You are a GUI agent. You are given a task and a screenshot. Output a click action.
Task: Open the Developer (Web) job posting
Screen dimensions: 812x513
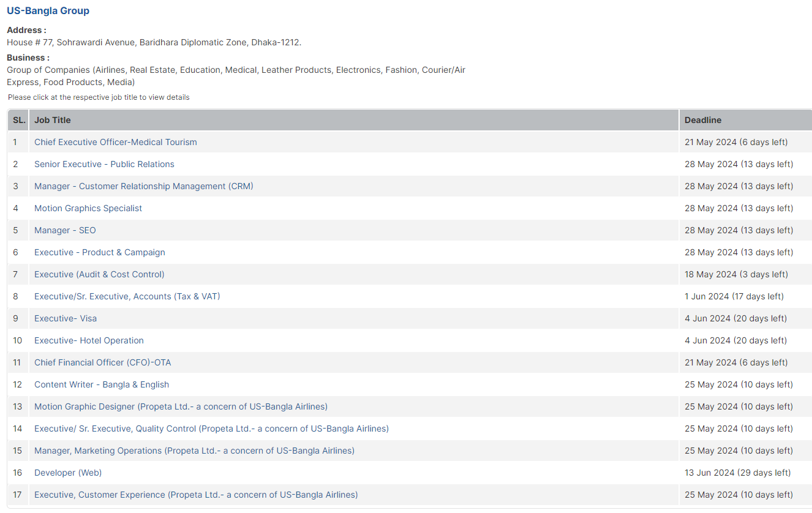click(68, 473)
